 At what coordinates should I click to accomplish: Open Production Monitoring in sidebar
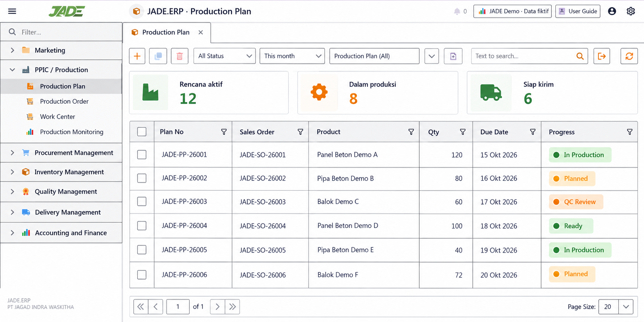click(x=61, y=132)
